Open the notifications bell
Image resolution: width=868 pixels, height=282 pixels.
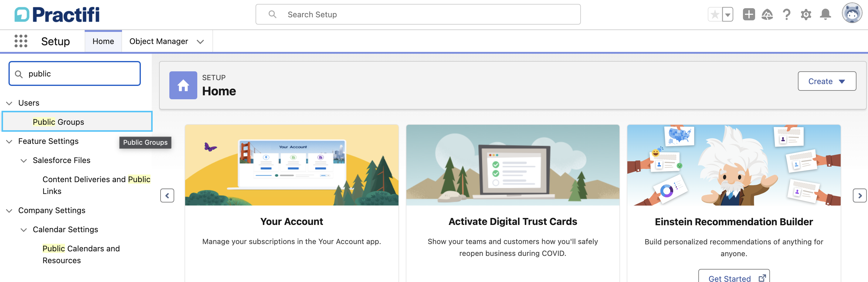[x=825, y=15]
